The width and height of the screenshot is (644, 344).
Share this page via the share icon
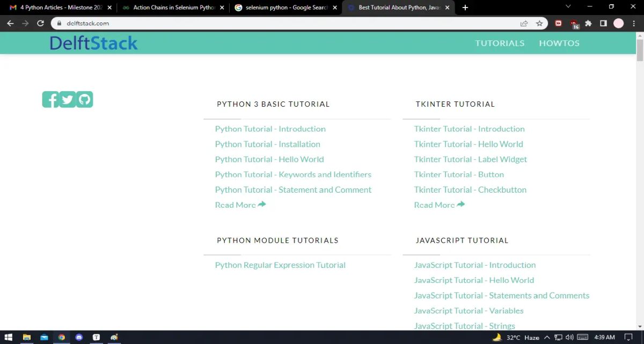pos(524,24)
